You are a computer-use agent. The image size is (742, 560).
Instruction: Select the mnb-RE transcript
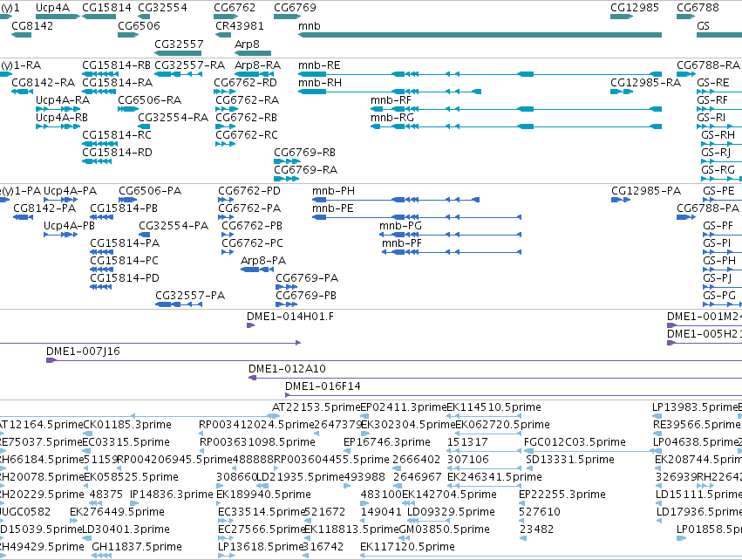(480, 74)
